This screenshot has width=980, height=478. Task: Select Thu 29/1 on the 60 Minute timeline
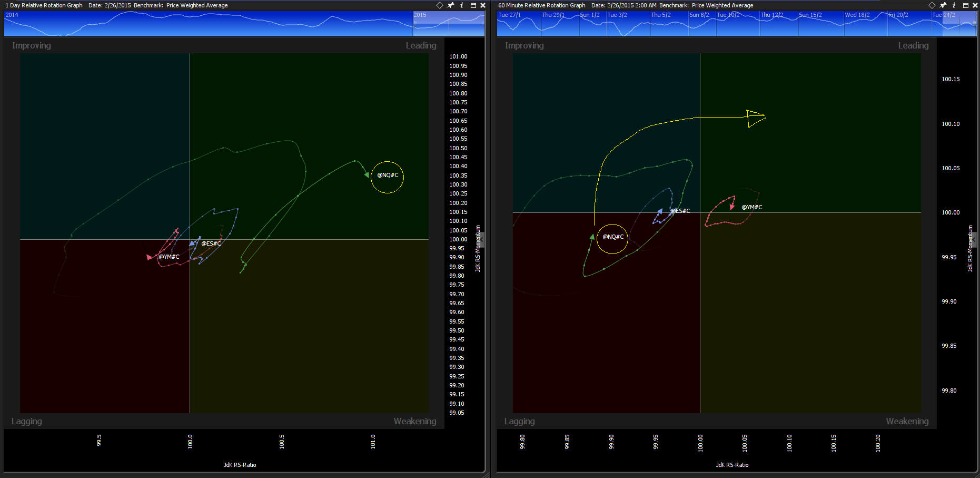click(x=553, y=15)
